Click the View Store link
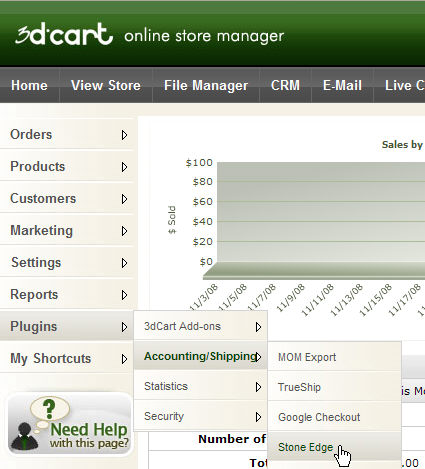 click(x=106, y=85)
